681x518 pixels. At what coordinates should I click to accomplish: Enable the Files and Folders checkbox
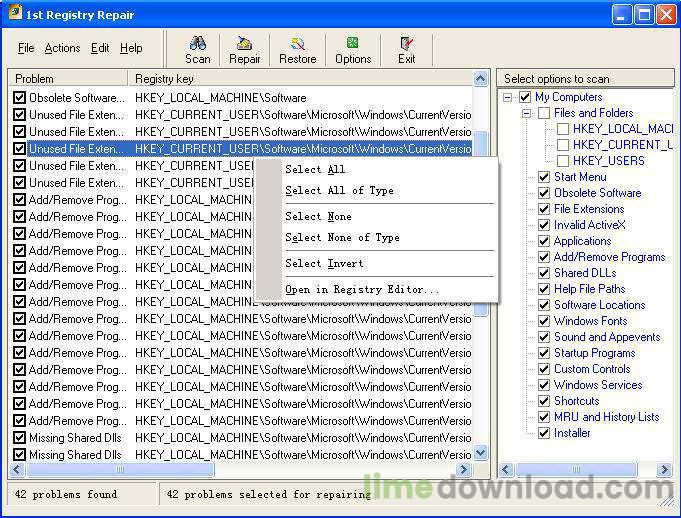[x=544, y=113]
